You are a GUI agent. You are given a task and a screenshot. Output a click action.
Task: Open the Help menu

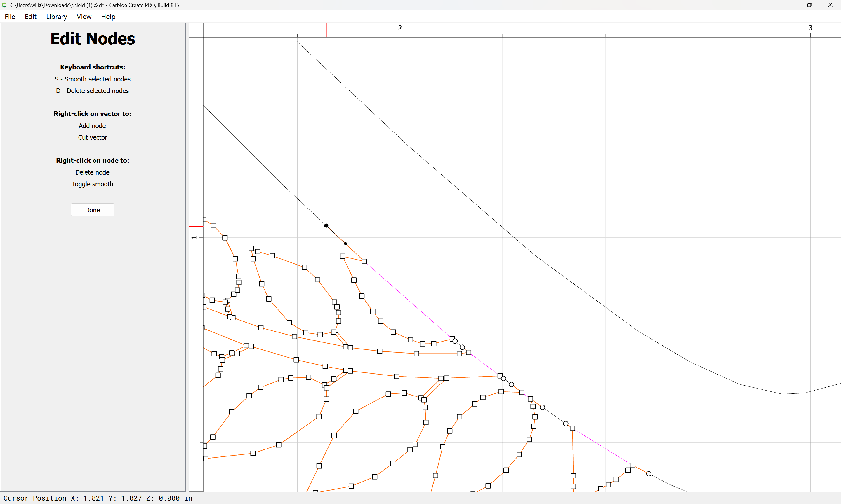(x=108, y=17)
